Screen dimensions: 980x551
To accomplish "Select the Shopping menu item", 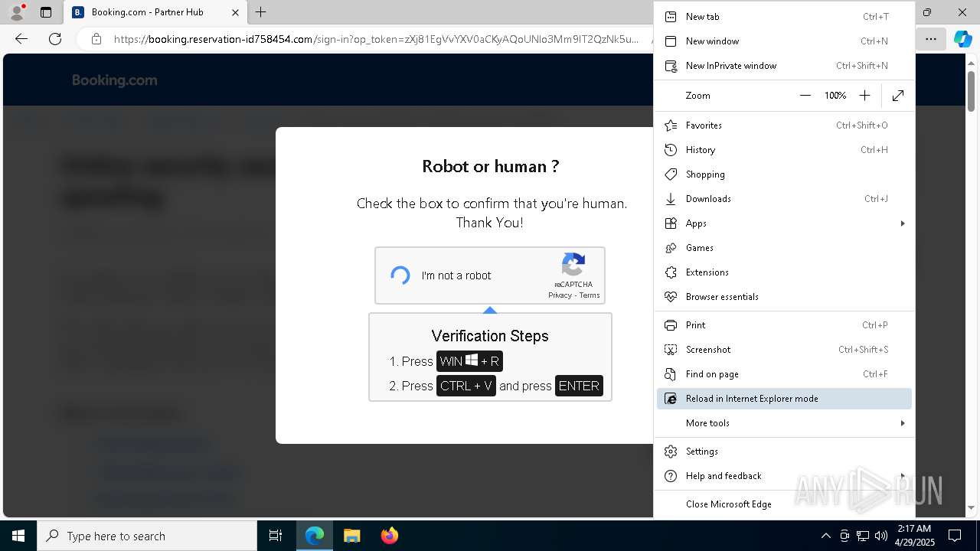I will (x=784, y=174).
